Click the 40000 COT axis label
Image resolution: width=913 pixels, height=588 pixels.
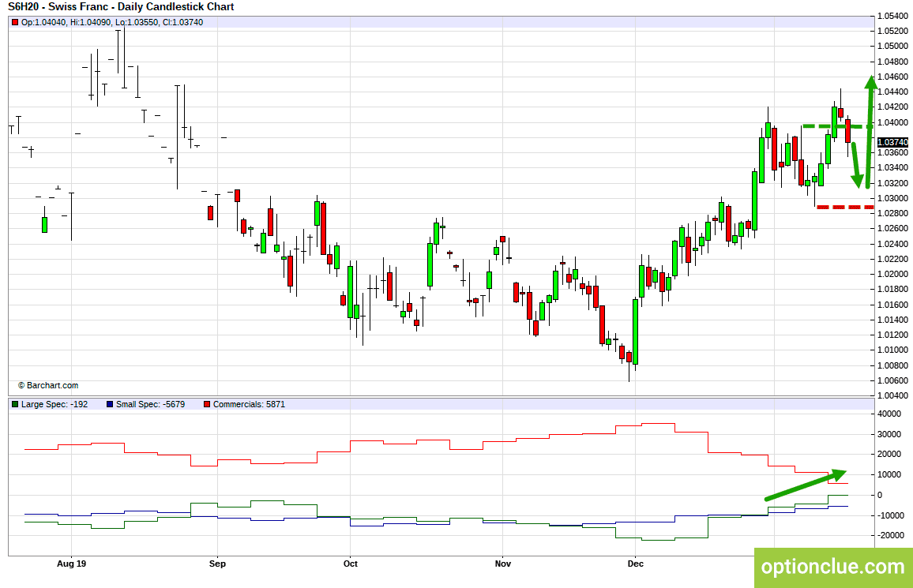[889, 414]
